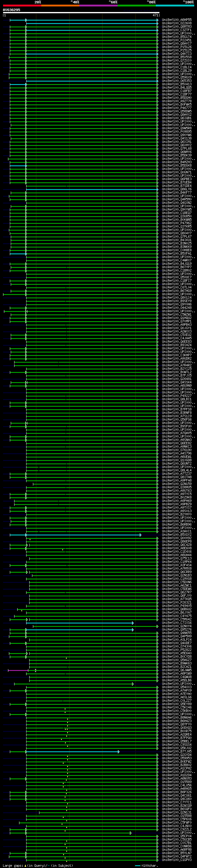Click the =100char. scale legend

(146, 865)
